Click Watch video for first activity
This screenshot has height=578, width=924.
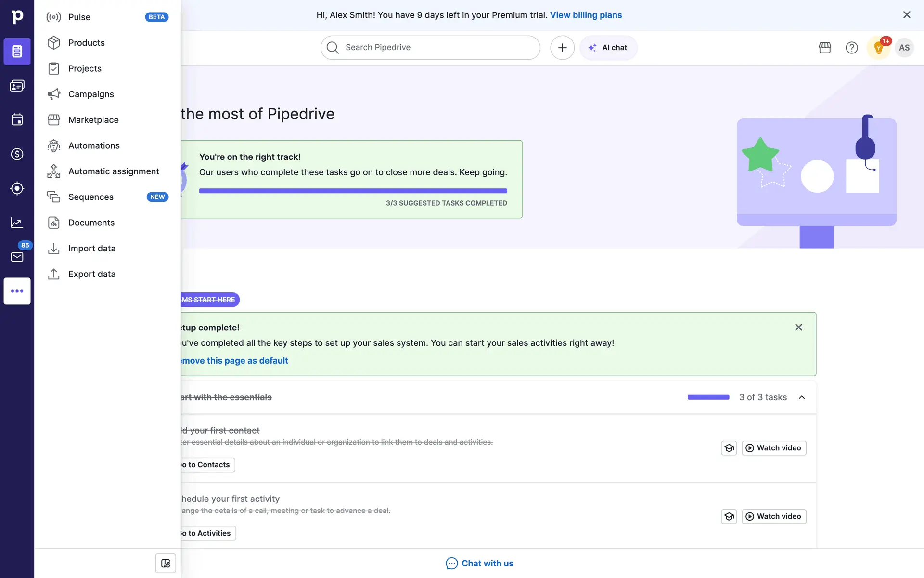pyautogui.click(x=774, y=516)
